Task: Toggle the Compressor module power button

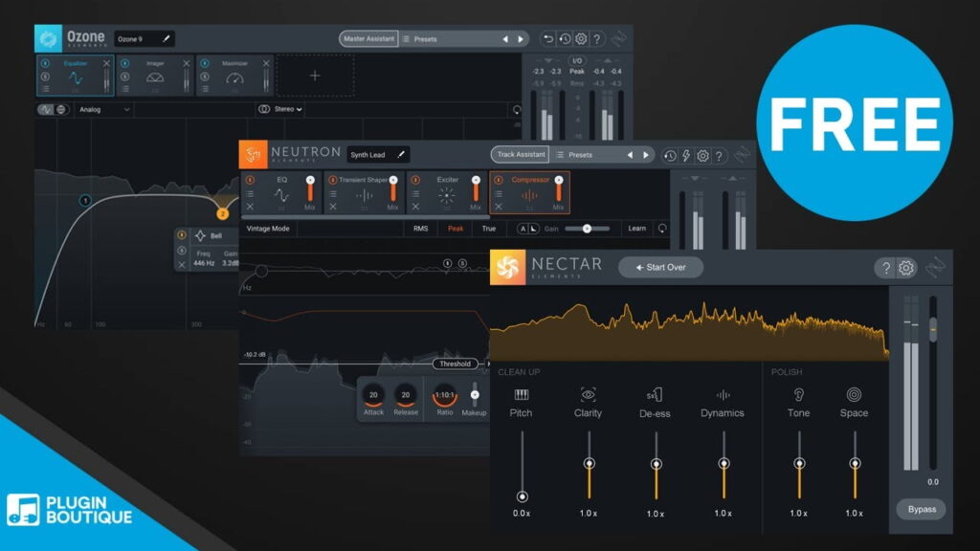Action: (498, 180)
